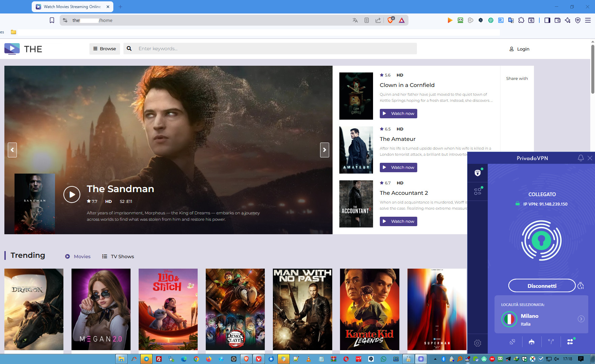Open the Brave VPN shield icon in toolbar
The height and width of the screenshot is (364, 595).
578,20
